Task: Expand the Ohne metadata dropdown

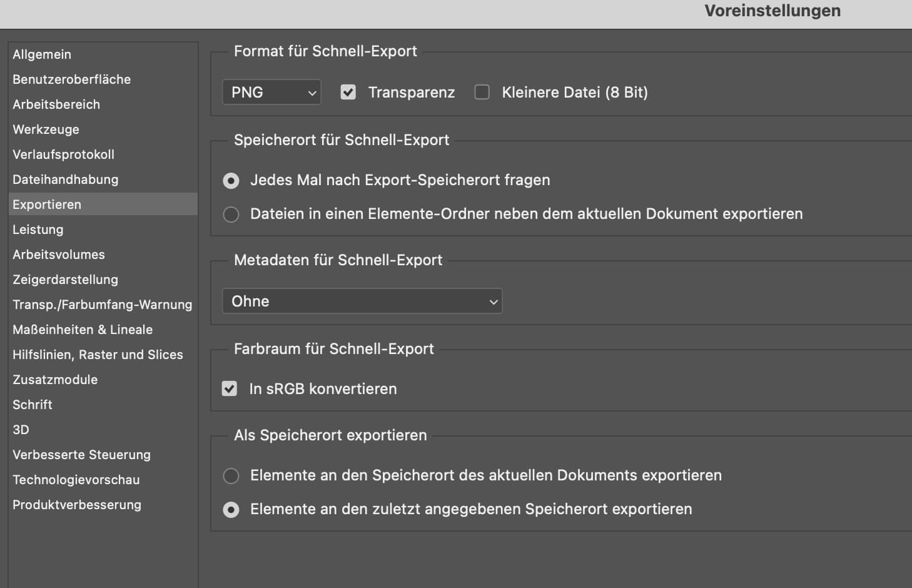Action: pyautogui.click(x=362, y=302)
